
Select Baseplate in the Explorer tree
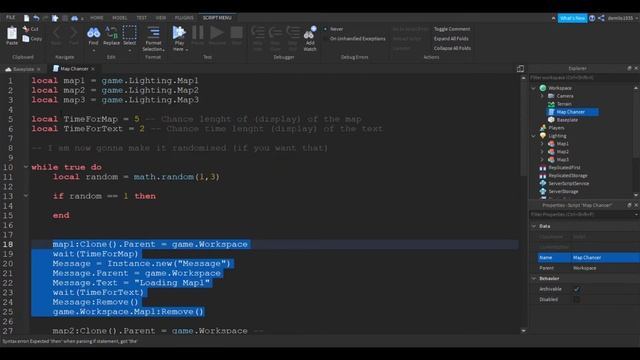pyautogui.click(x=567, y=120)
